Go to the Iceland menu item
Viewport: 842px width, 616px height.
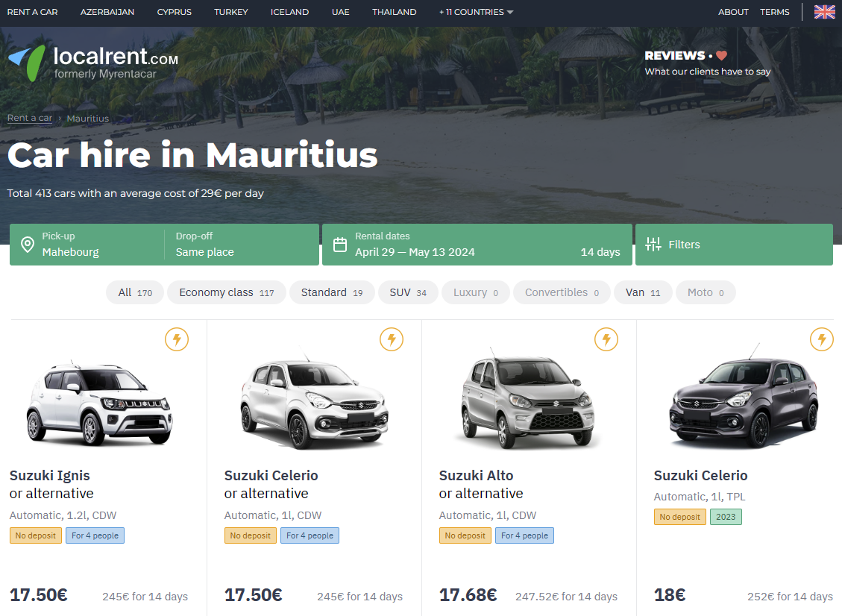click(290, 12)
